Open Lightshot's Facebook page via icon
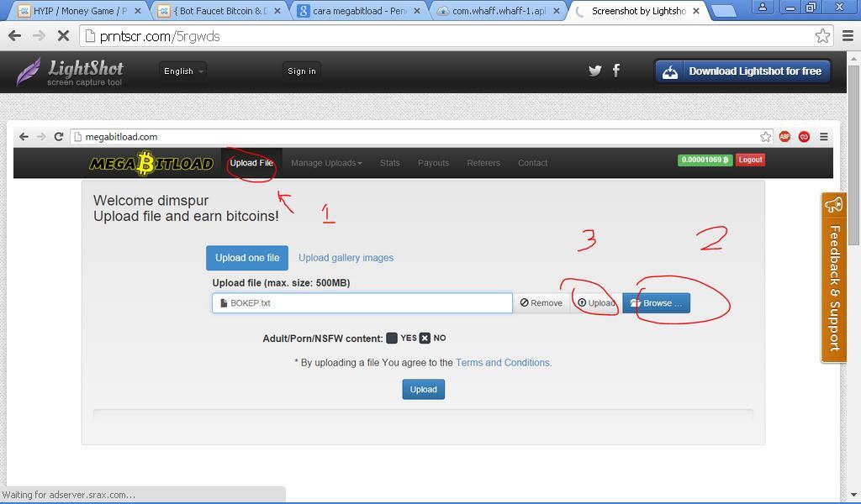This screenshot has height=504, width=861. tap(616, 71)
